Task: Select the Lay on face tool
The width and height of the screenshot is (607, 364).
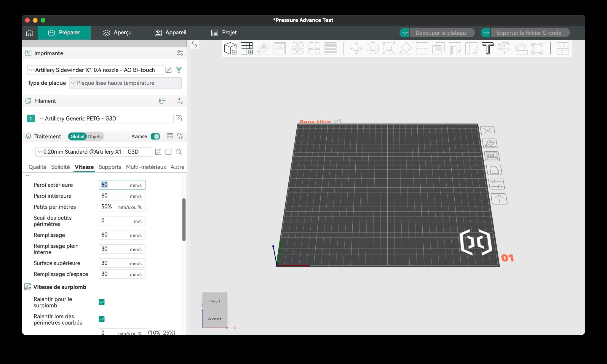Action: (405, 48)
